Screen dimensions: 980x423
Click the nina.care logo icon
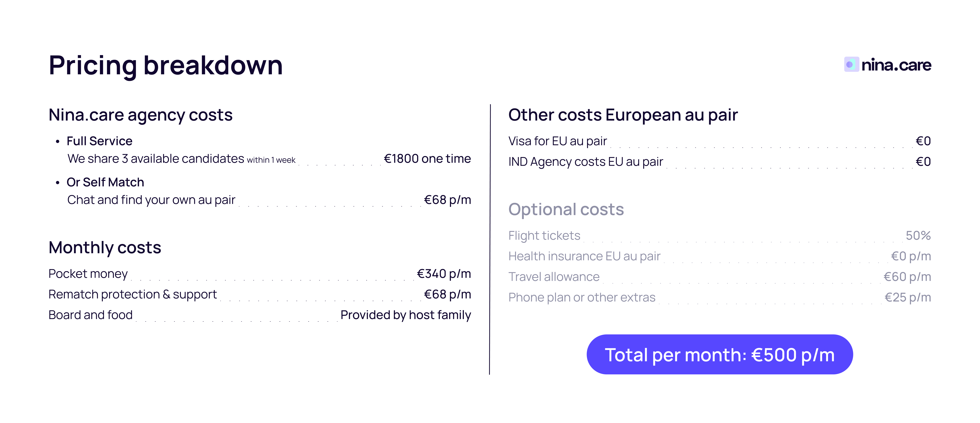click(851, 64)
